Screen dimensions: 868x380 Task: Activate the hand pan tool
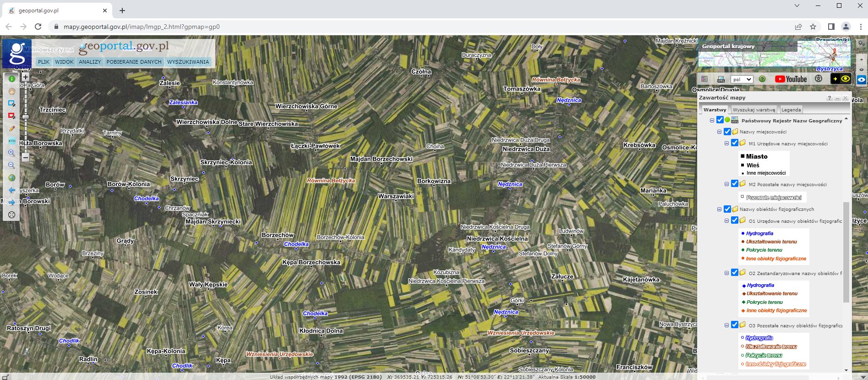point(12,91)
